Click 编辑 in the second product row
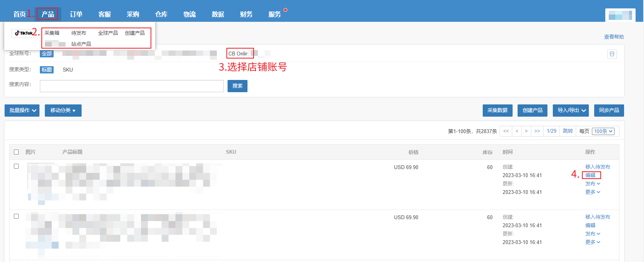644x262 pixels. (590, 225)
